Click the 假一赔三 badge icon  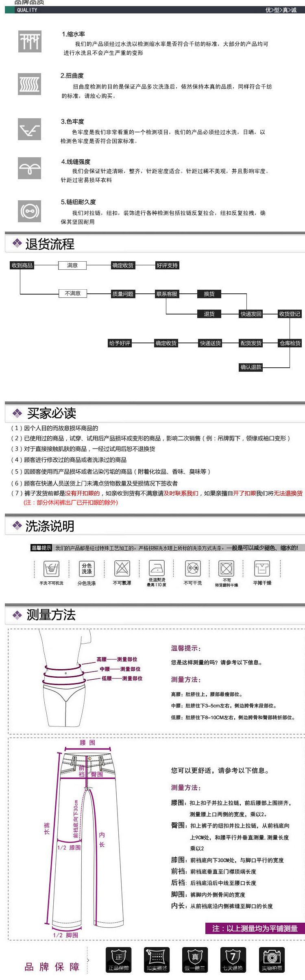click(x=195, y=960)
